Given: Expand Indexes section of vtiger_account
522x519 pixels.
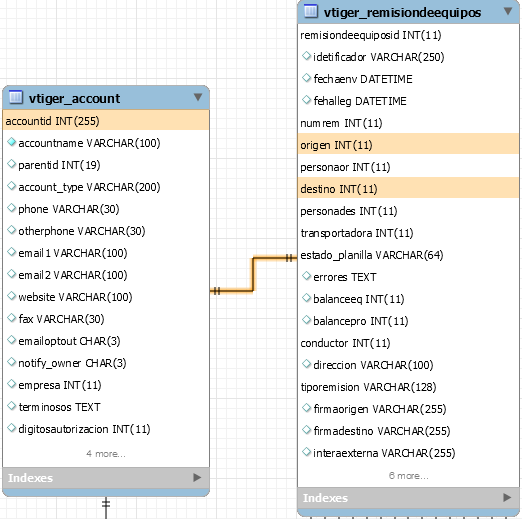Looking at the screenshot, I should pos(197,477).
